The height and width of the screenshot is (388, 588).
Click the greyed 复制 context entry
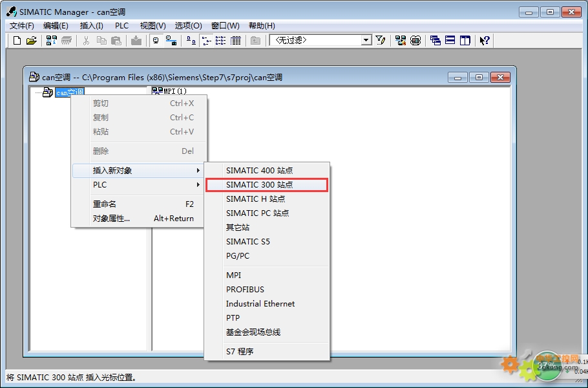click(x=139, y=118)
